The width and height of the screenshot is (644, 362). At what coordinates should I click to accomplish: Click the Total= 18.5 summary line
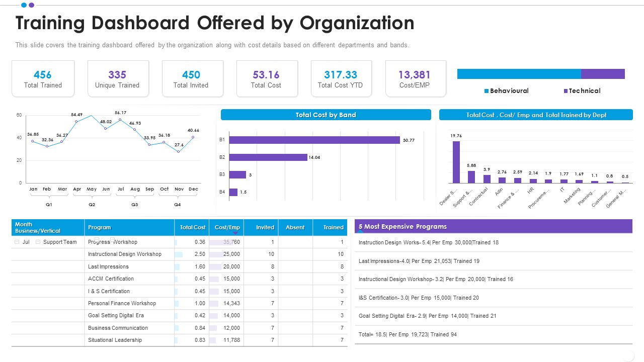coord(408,334)
